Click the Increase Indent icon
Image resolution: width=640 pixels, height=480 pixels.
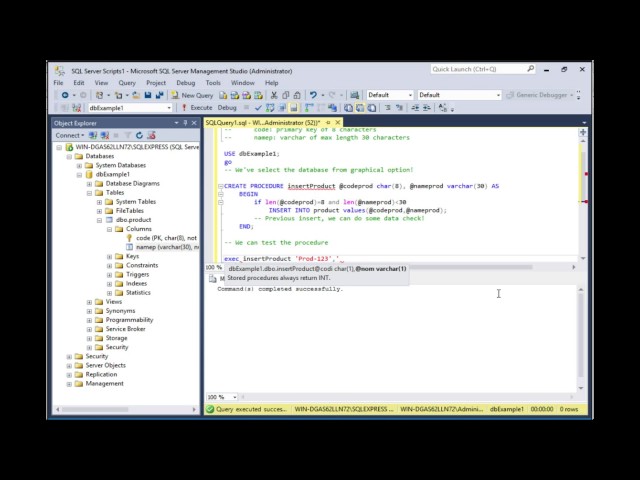(427, 108)
